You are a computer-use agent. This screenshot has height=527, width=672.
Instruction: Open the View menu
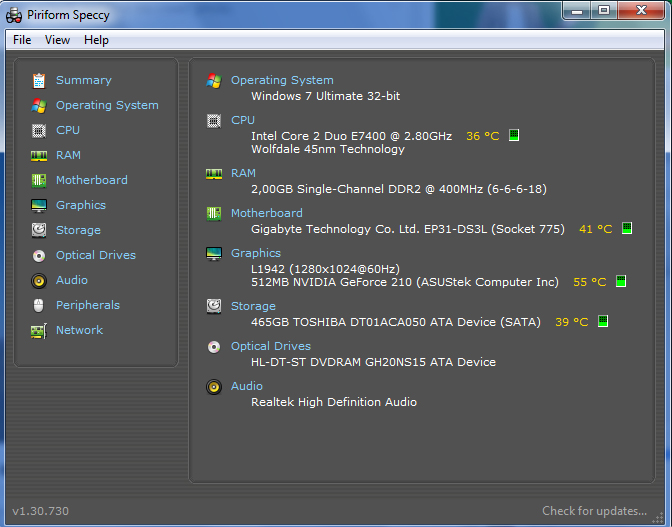point(57,40)
